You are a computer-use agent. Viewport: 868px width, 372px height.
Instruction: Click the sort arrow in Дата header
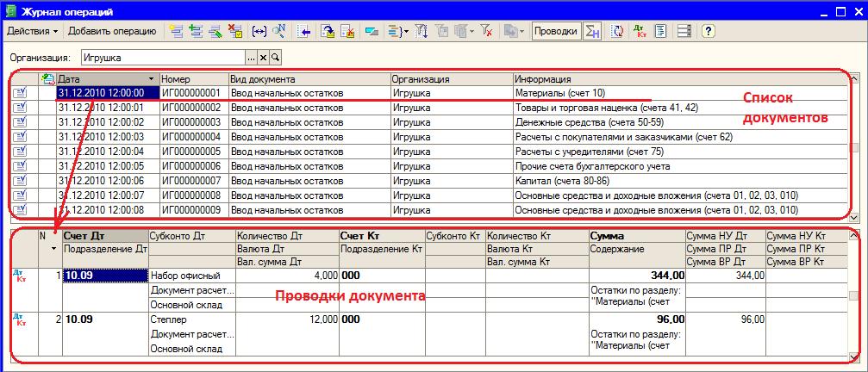152,79
